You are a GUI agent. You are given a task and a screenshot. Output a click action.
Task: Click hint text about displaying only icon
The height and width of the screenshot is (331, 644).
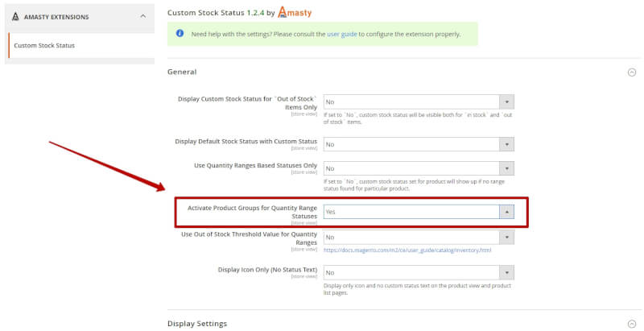[x=417, y=289]
